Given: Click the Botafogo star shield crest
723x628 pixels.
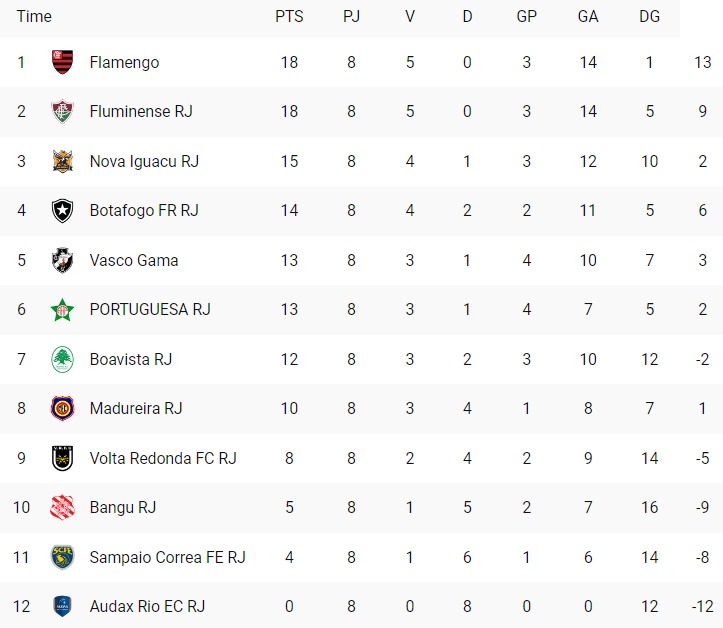Looking at the screenshot, I should click(62, 211).
